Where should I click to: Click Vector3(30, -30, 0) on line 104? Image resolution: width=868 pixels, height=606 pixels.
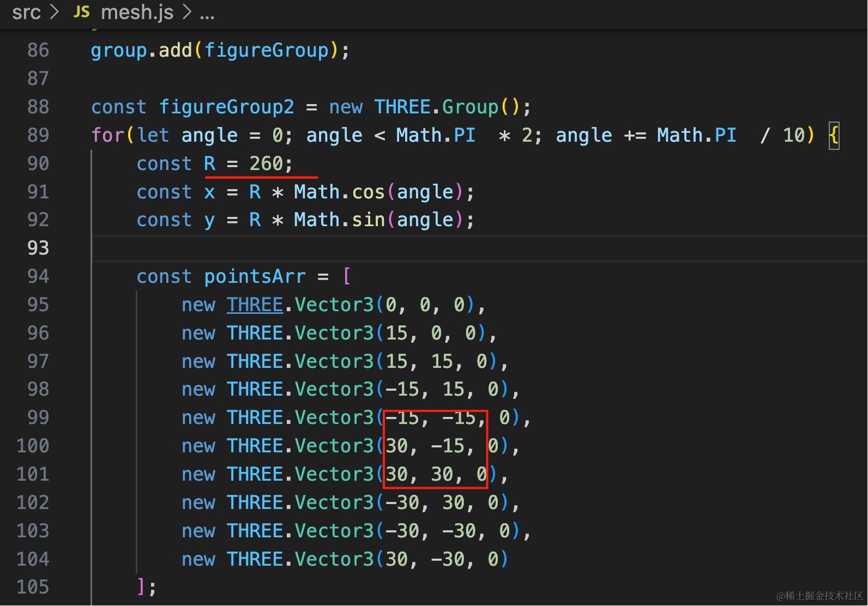402,559
